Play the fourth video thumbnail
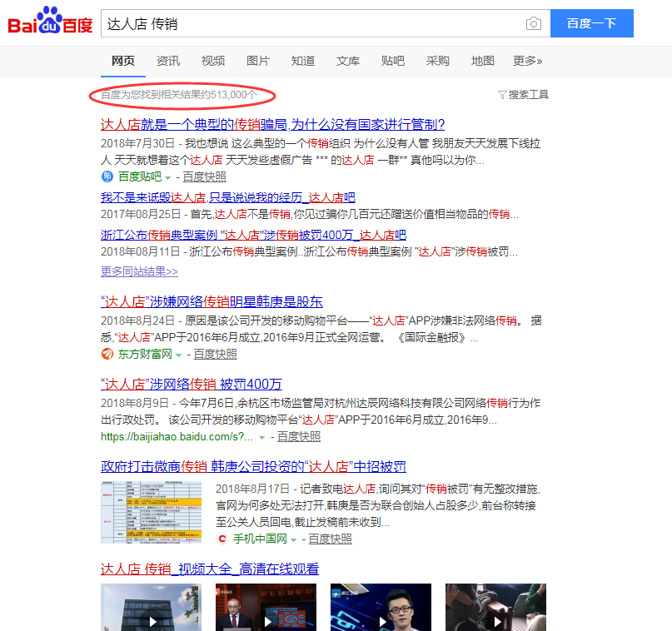The image size is (672, 631). coord(495,607)
